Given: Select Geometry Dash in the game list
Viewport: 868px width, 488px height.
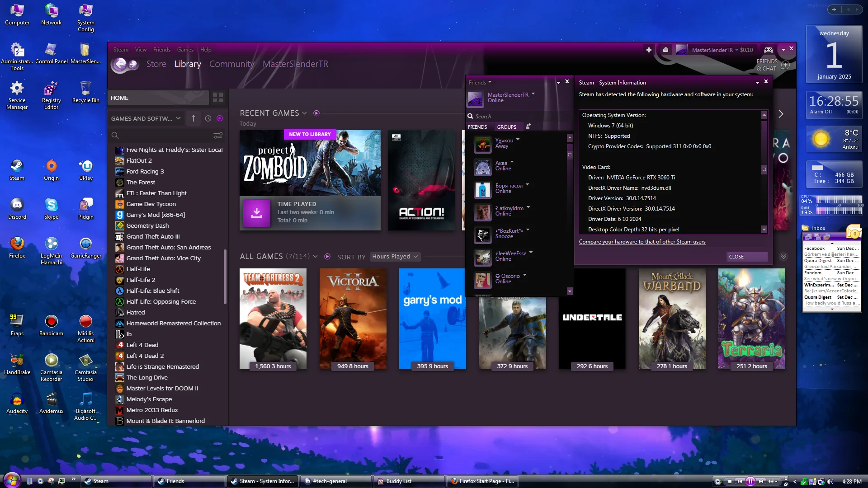Looking at the screenshot, I should (147, 225).
